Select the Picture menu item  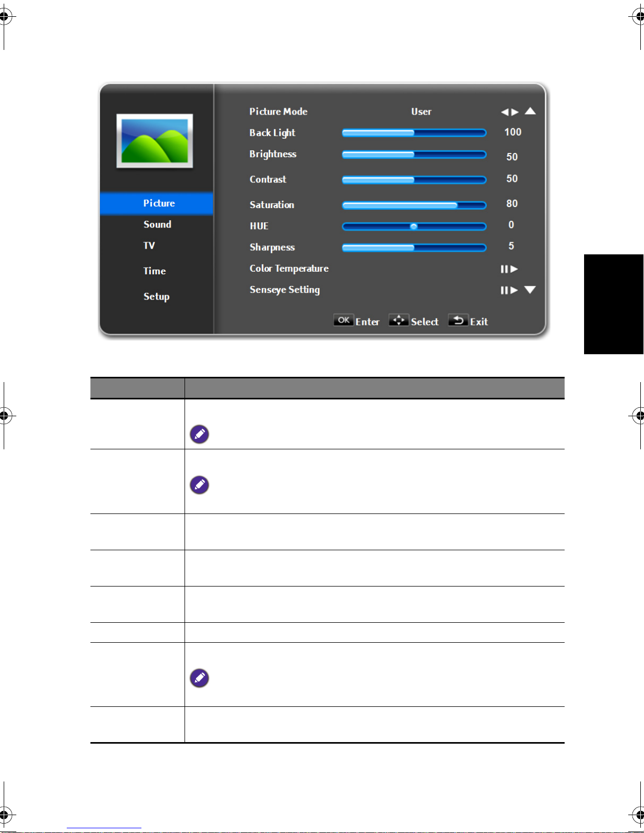157,203
